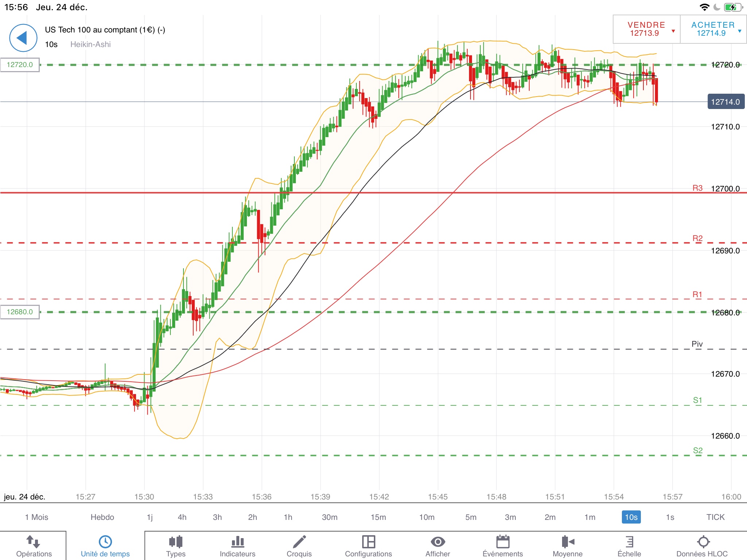Tap the blue back arrow button
Image resolution: width=747 pixels, height=560 pixels.
23,38
